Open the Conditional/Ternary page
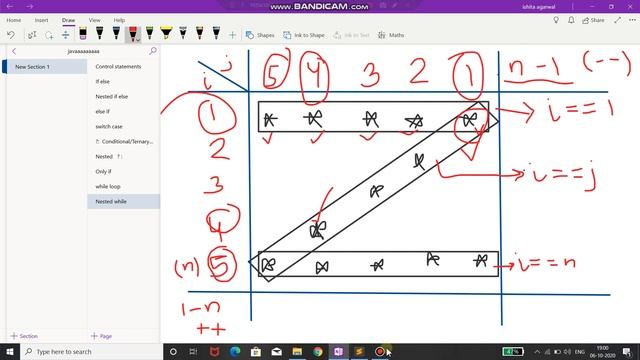Screen dimensions: 640x360 124,142
